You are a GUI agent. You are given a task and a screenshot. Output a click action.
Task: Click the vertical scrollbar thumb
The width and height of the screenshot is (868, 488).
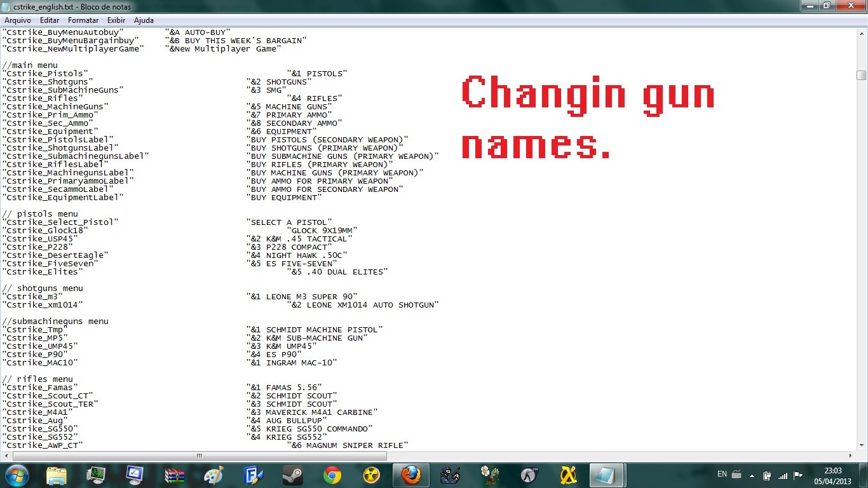861,75
